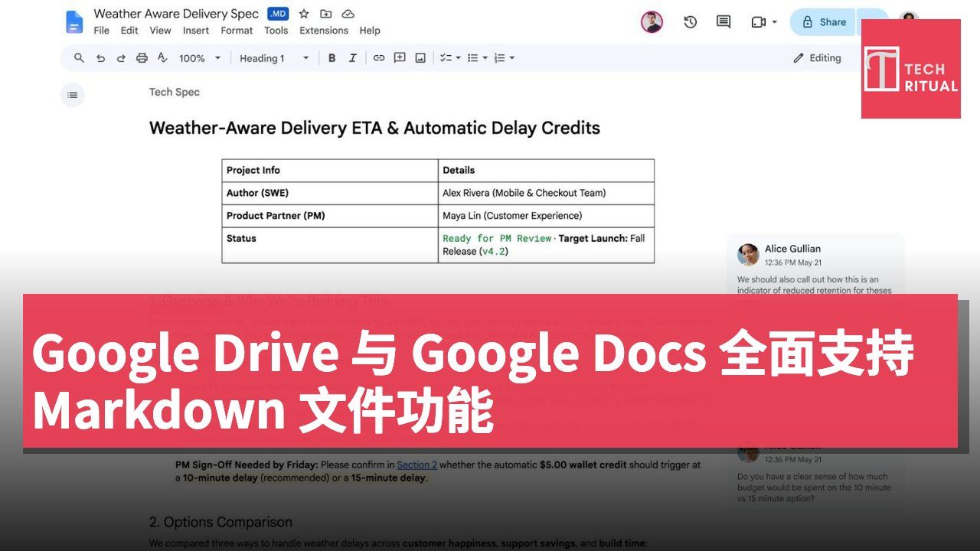Image resolution: width=980 pixels, height=551 pixels.
Task: Open version history via the clock icon
Action: [691, 22]
